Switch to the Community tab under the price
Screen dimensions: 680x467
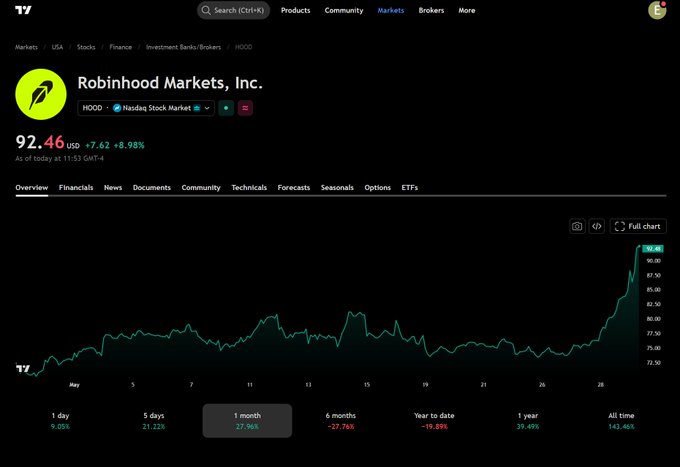click(201, 187)
